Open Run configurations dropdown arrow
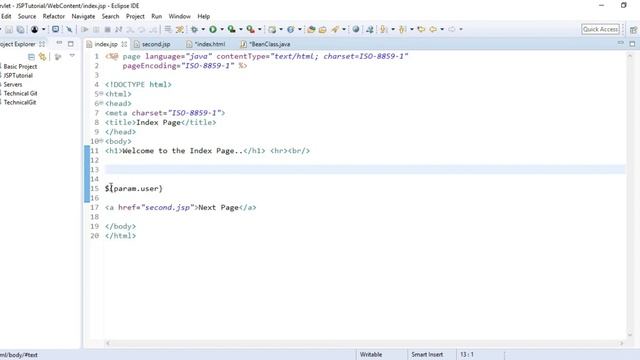 click(x=222, y=29)
